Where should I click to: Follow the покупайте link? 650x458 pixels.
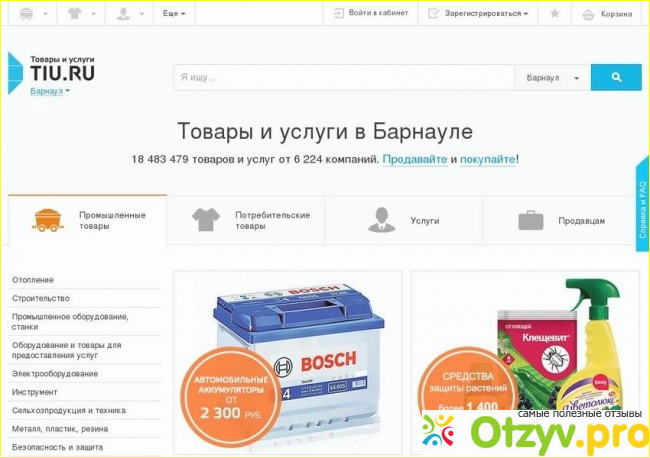point(487,159)
